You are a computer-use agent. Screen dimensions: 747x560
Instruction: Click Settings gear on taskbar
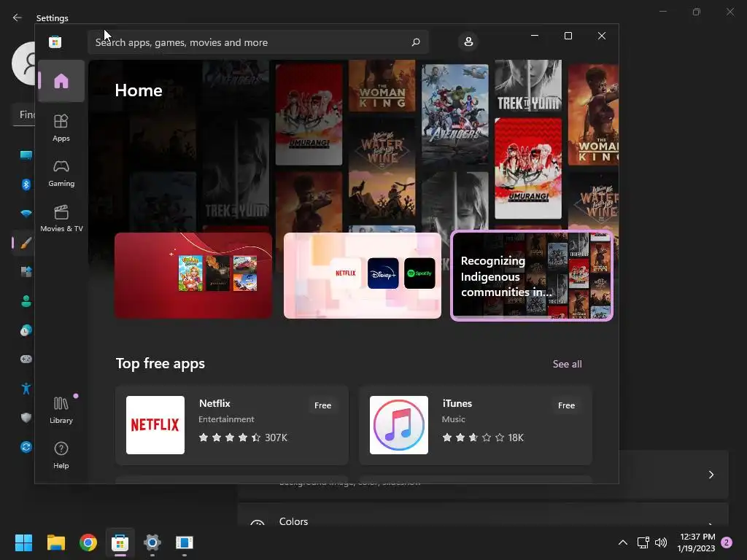pyautogui.click(x=152, y=542)
